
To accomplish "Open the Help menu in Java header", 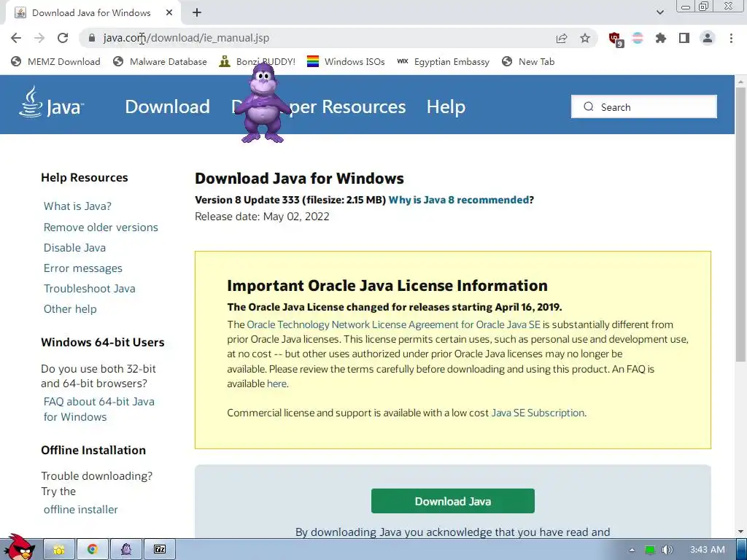I will 446,106.
